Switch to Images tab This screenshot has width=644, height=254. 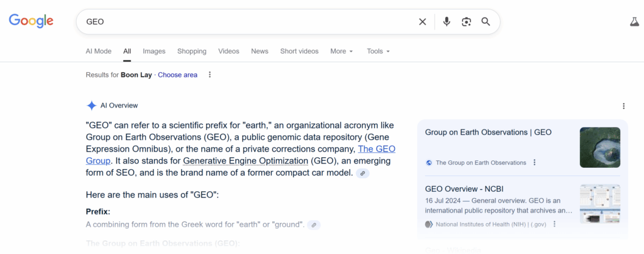click(154, 52)
